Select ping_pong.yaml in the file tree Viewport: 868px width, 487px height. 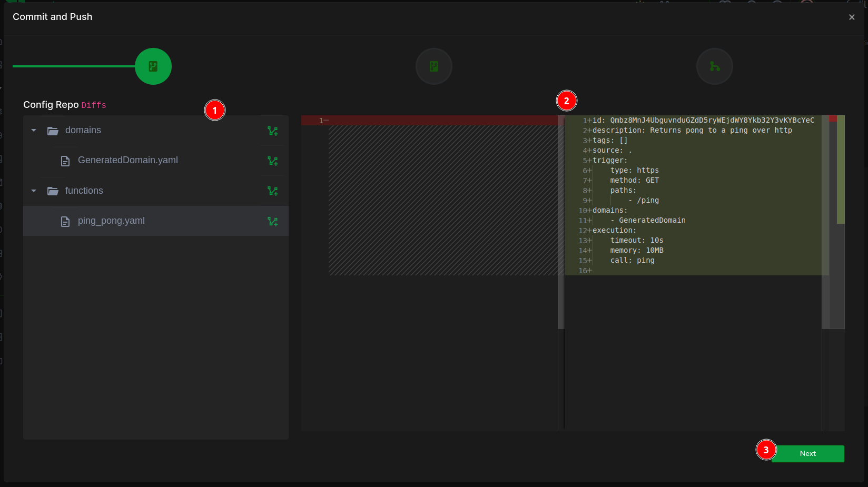[x=111, y=221]
